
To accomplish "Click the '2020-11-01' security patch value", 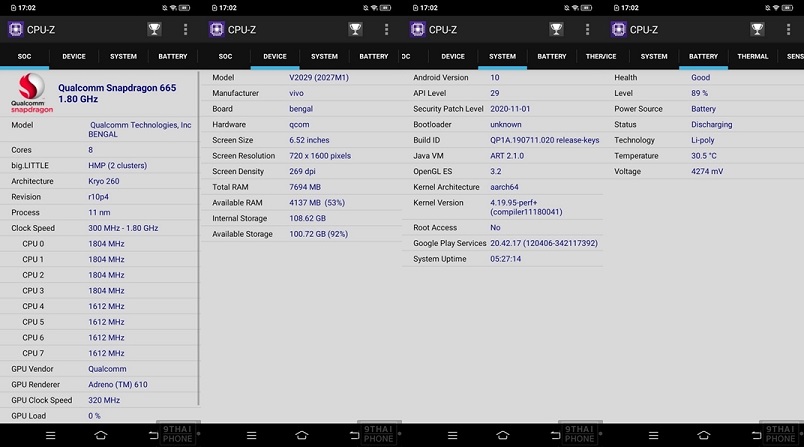I will click(510, 109).
